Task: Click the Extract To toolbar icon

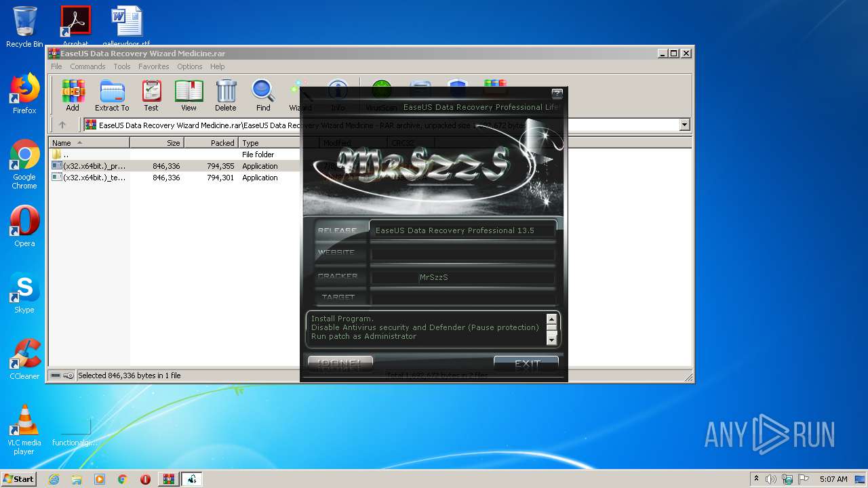Action: (112, 96)
